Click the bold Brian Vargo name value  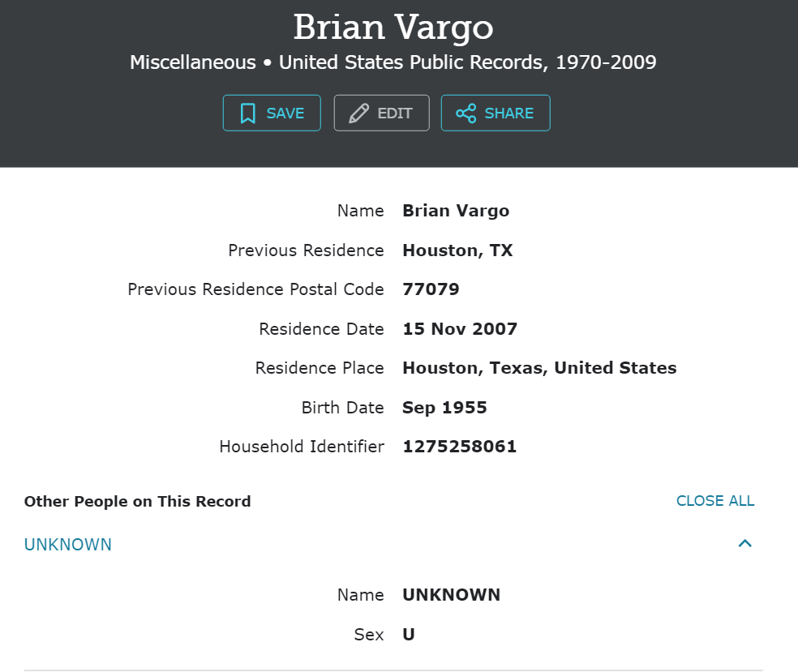coord(456,211)
